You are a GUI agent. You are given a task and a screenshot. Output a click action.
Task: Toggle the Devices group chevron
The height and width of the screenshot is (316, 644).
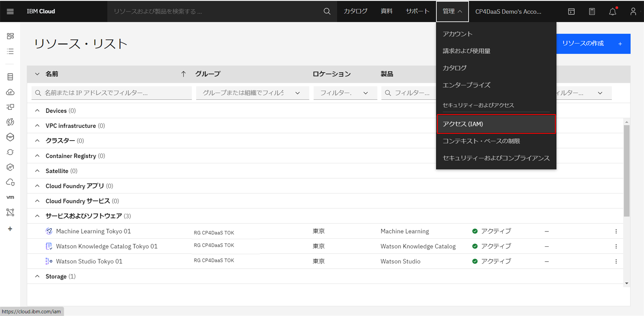(37, 111)
